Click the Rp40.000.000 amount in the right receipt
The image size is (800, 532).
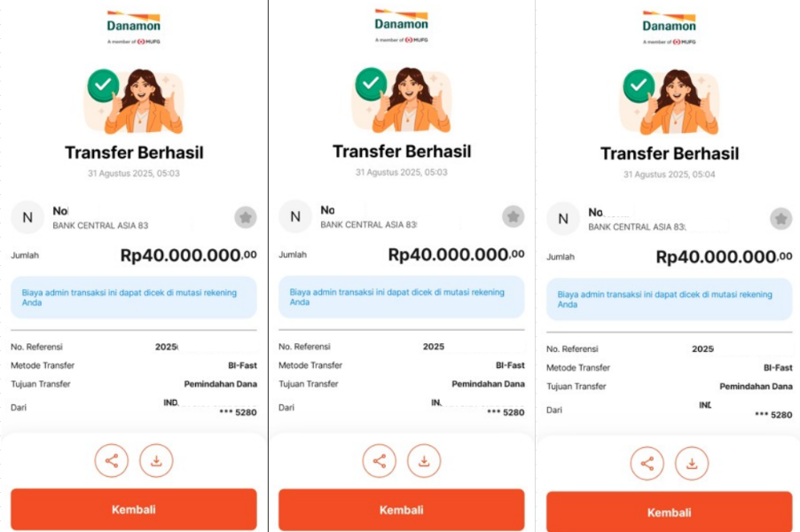tap(724, 257)
